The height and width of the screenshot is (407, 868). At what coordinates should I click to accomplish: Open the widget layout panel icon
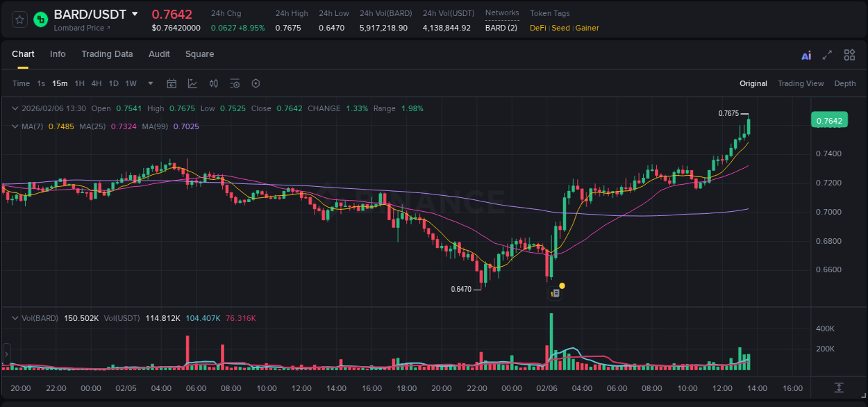pos(849,54)
